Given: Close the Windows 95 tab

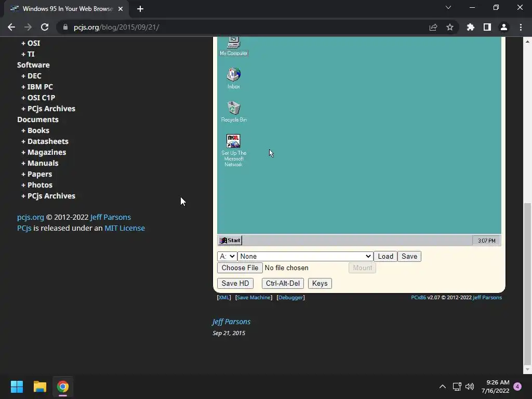Looking at the screenshot, I should [121, 9].
